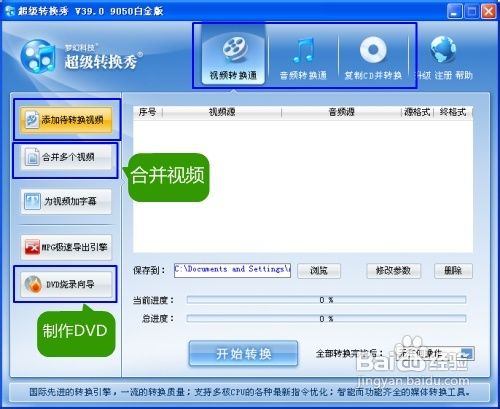
Task: Click the red FX icon on MPG engine
Action: point(32,247)
